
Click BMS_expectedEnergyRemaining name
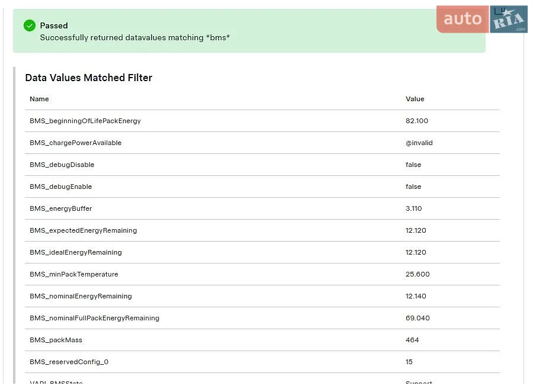pos(84,230)
